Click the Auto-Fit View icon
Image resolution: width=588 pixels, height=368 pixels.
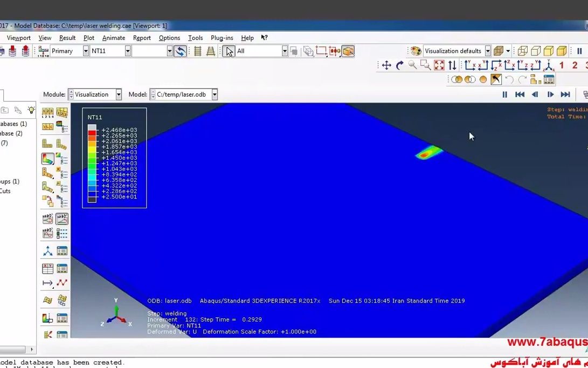(438, 65)
